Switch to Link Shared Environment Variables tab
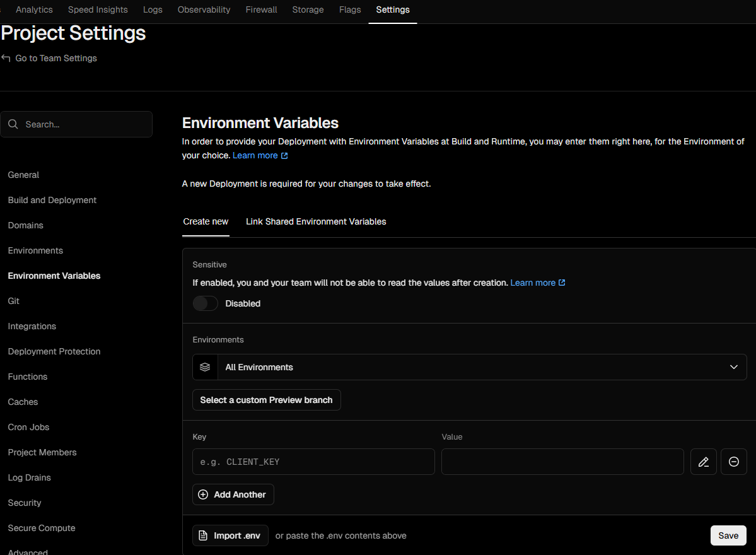 316,221
